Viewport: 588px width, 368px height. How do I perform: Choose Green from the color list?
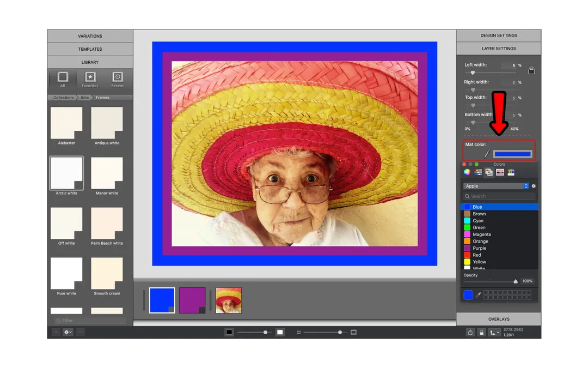click(x=499, y=227)
